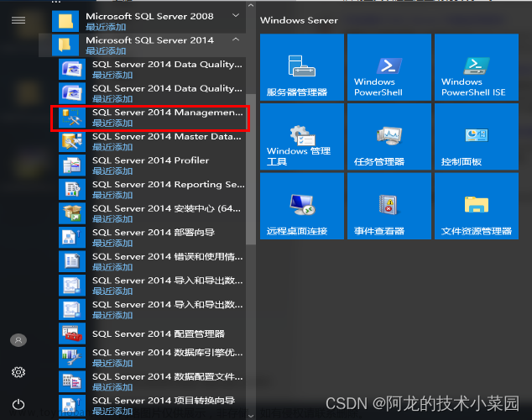532x420 pixels.
Task: Open Windows 管理工具 tile
Action: tap(302, 136)
